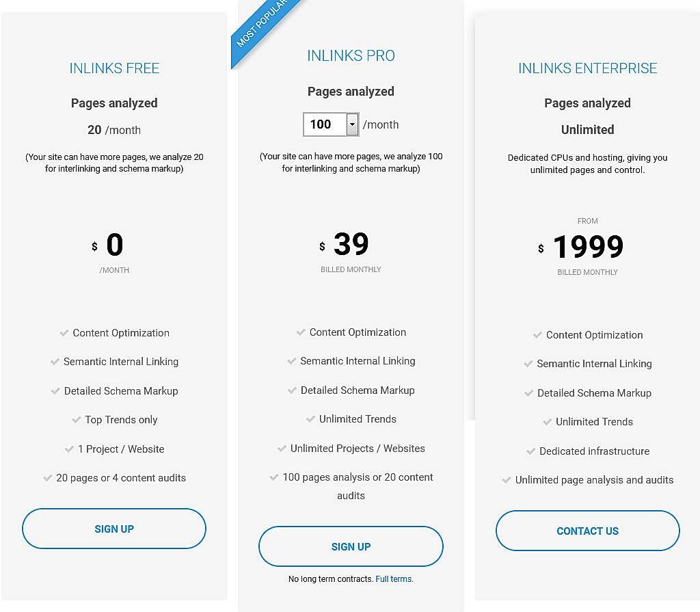Click the Unlimited Trends checkmark under Pro
The height and width of the screenshot is (612, 700).
pos(310,419)
